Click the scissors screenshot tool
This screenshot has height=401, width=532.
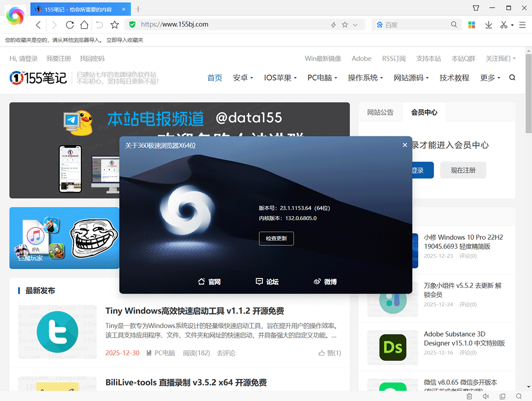(x=503, y=25)
